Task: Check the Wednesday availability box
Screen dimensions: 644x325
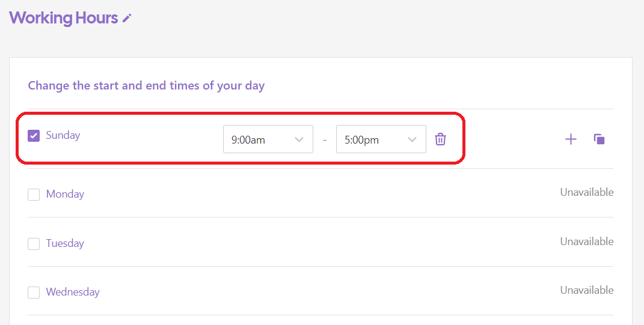Action: tap(34, 293)
